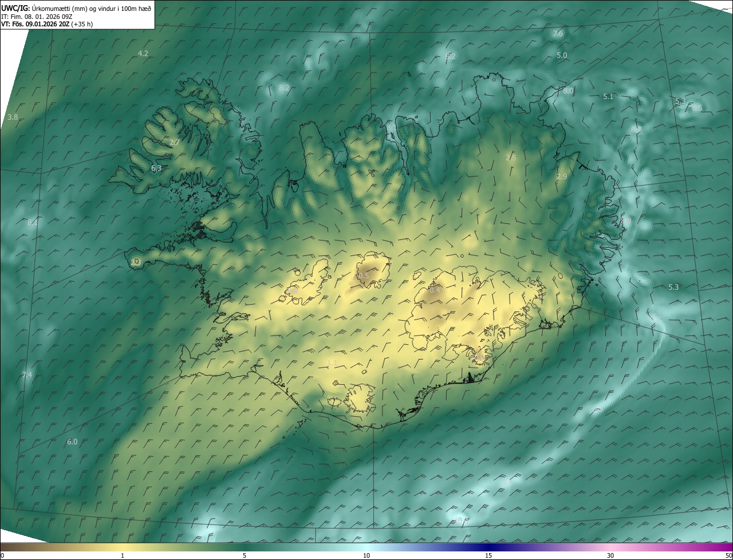
Task: Click the "0" tick on the color scale
Action: [2, 555]
